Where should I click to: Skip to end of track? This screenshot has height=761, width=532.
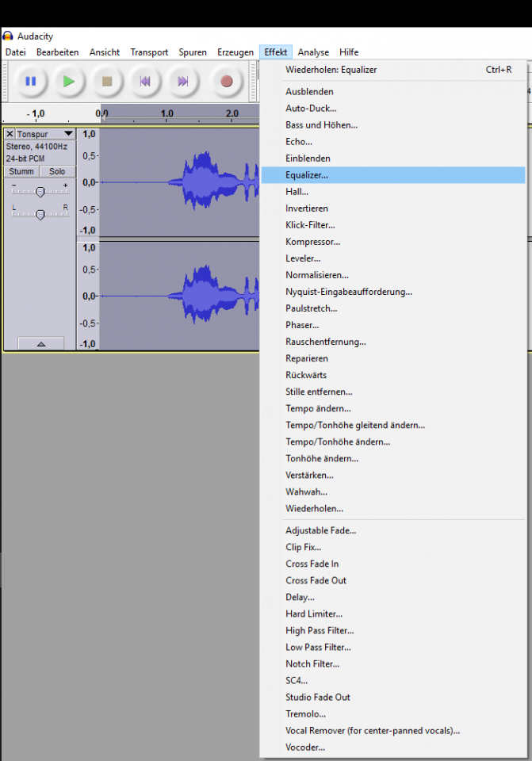[183, 81]
